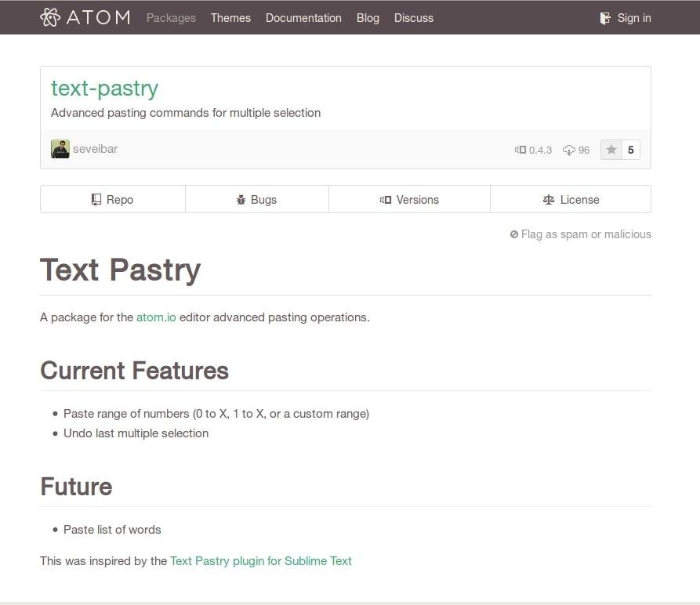Click the Sign in door icon
This screenshot has height=605, width=700.
click(x=605, y=18)
